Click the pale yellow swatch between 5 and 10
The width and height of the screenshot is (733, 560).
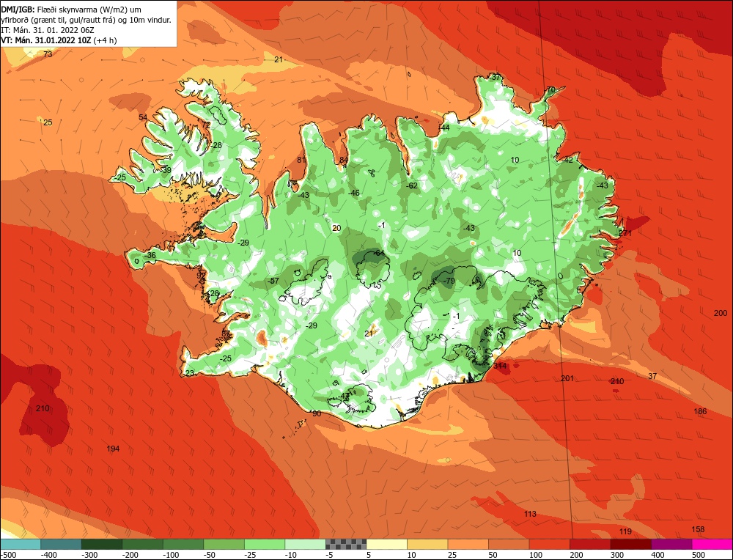click(386, 544)
